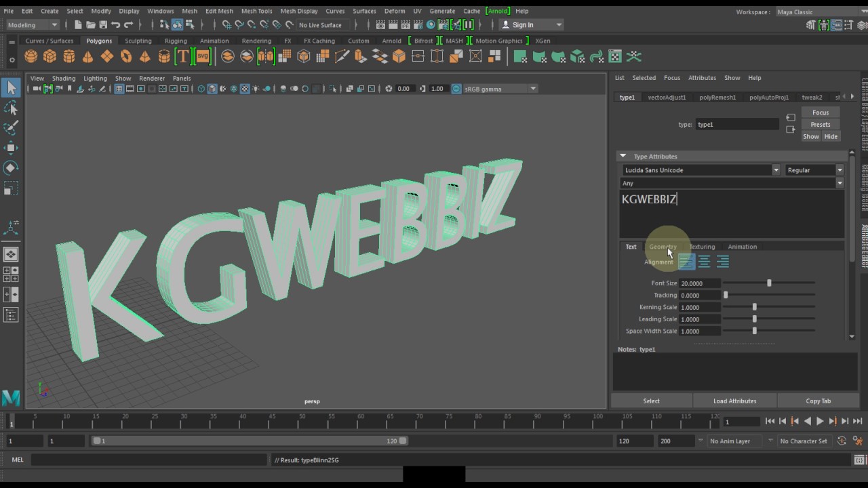Activate the Lasso select tool

click(x=11, y=108)
